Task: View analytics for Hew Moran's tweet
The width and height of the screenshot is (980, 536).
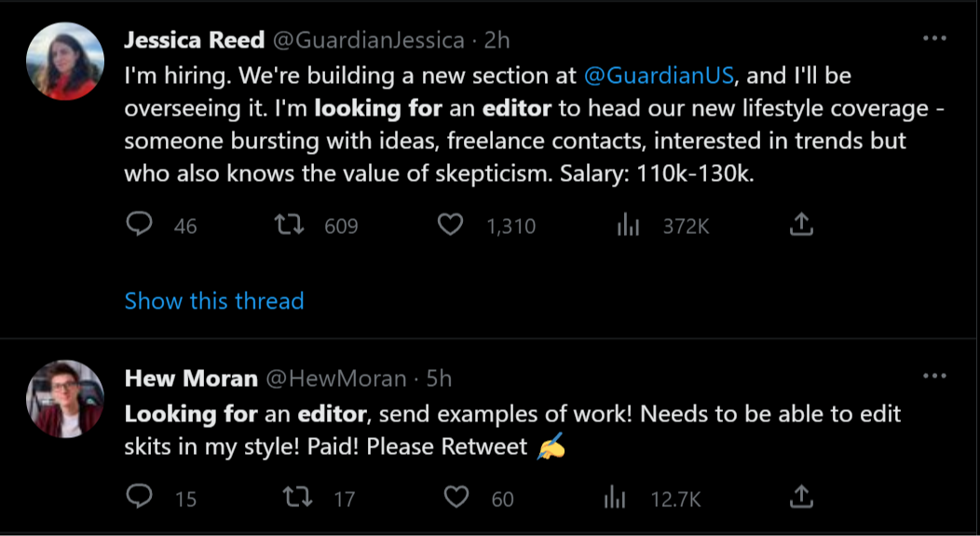Action: (615, 498)
